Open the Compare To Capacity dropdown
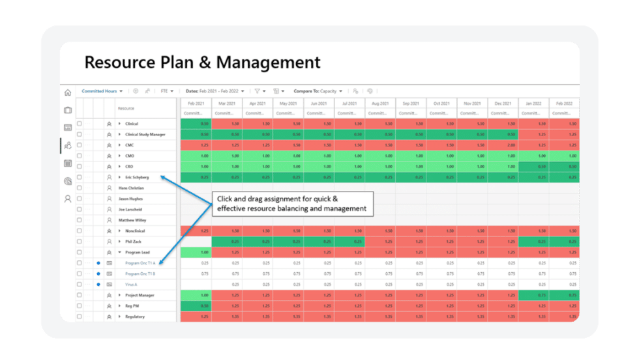The width and height of the screenshot is (639, 364). click(318, 91)
